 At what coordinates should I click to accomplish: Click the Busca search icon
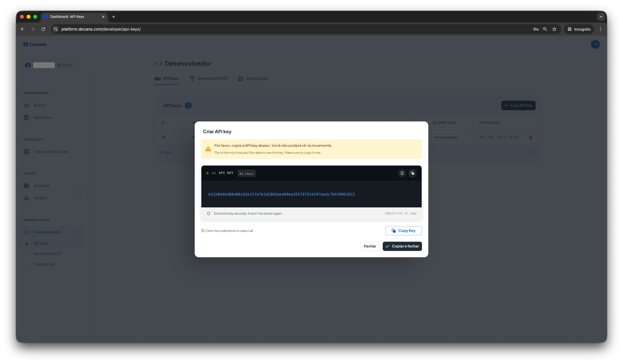[26, 105]
